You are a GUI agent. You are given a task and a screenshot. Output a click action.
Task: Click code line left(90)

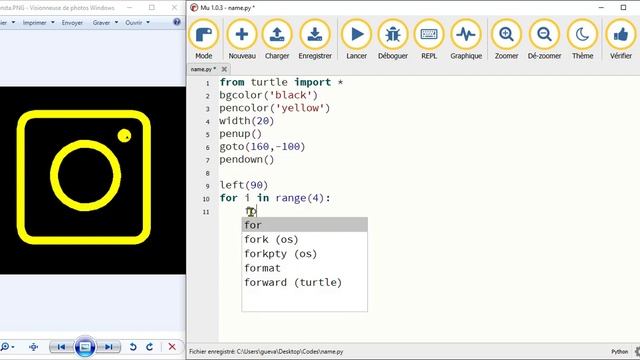(x=244, y=185)
